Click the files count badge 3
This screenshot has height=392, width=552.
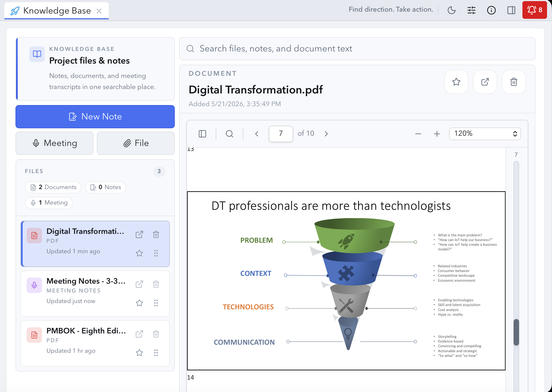159,171
